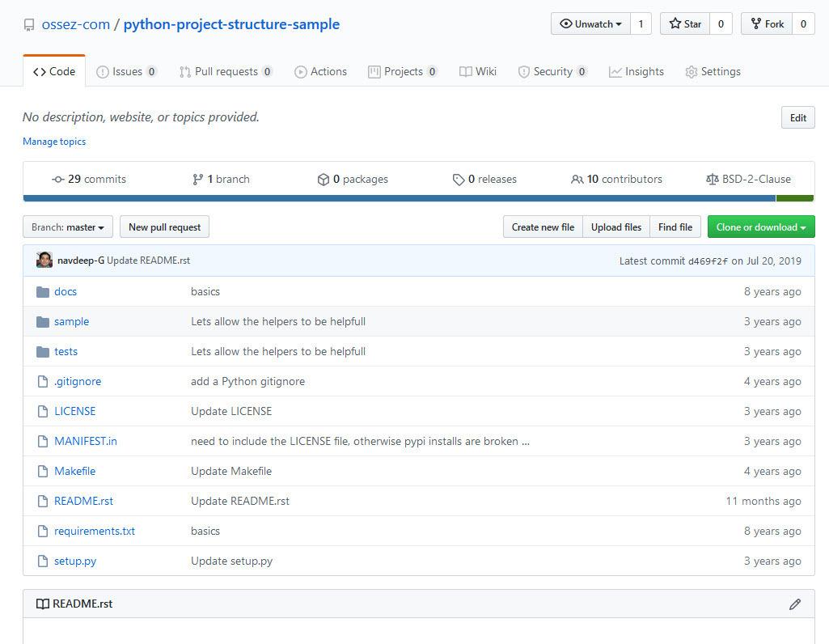This screenshot has height=644, width=829.
Task: Click the setup.py file icon
Action: tap(43, 561)
